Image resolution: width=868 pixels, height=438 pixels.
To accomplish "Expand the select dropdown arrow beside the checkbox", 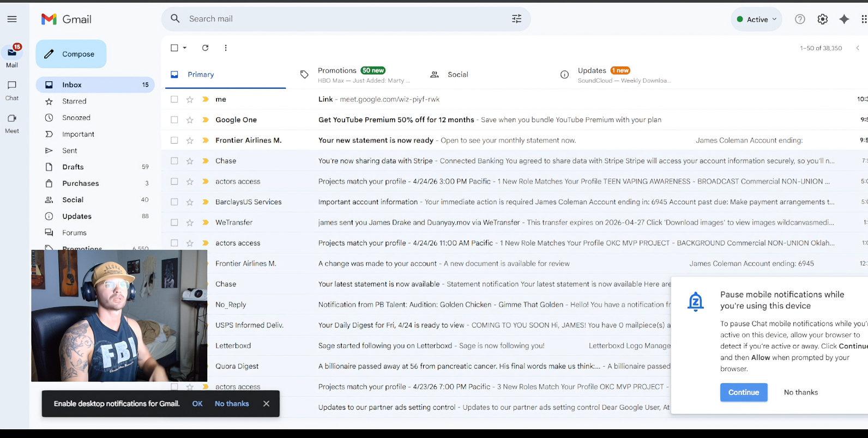I will click(x=185, y=47).
